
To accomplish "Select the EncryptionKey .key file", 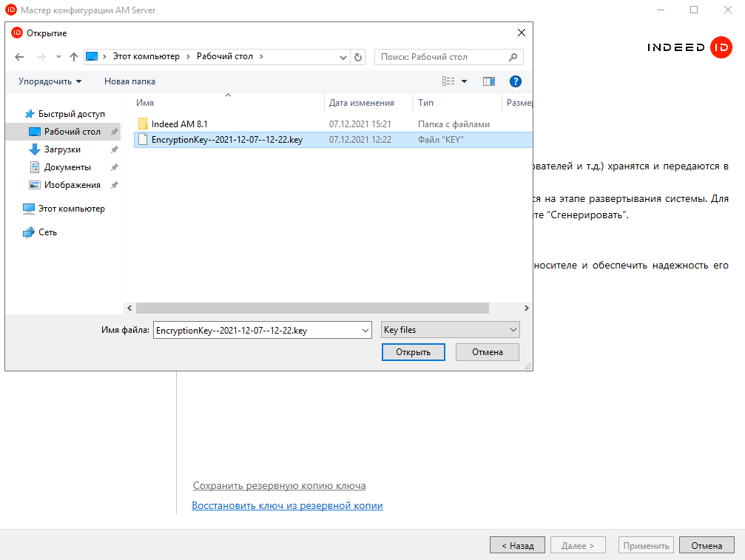I will coord(226,139).
